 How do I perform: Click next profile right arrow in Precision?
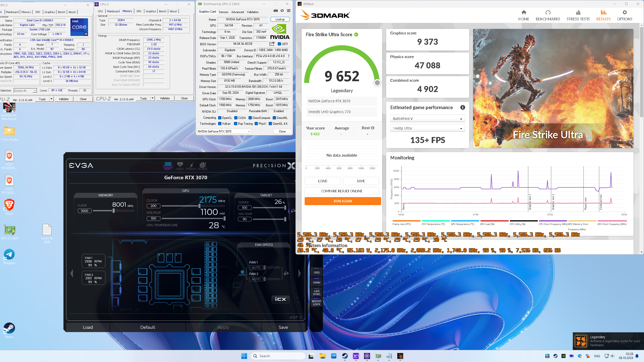(x=299, y=273)
